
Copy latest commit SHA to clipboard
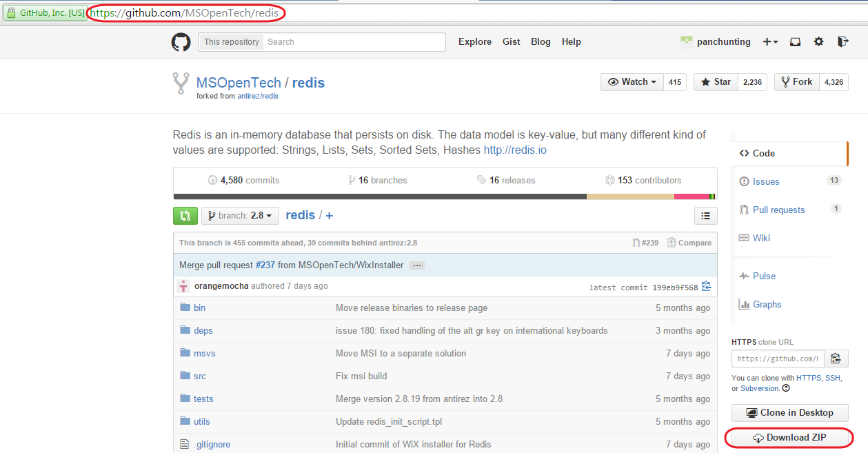[x=706, y=287]
